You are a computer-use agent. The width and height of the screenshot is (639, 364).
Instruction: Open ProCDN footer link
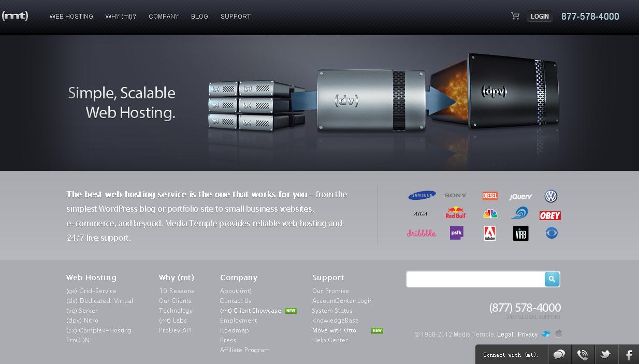tap(78, 340)
